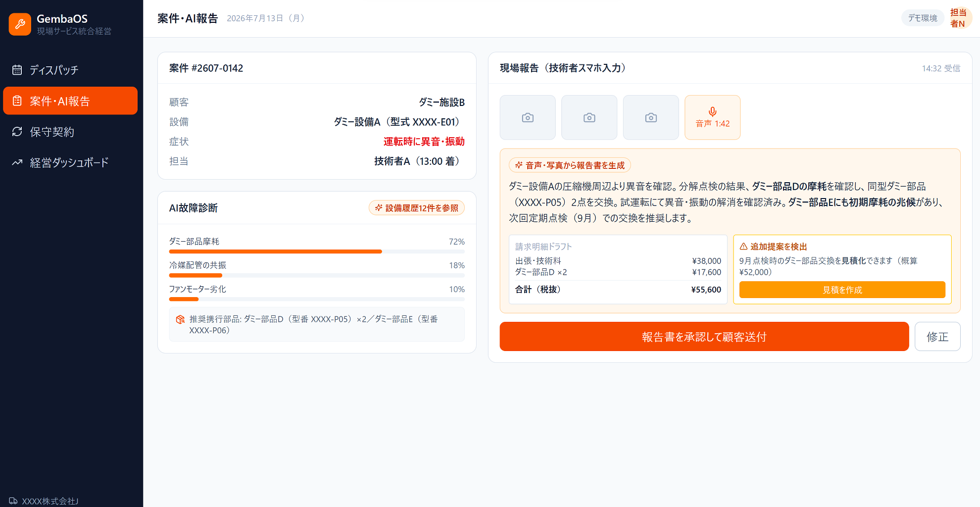The width and height of the screenshot is (980, 507).
Task: Click the GembaOS wrench logo icon
Action: coord(20,24)
